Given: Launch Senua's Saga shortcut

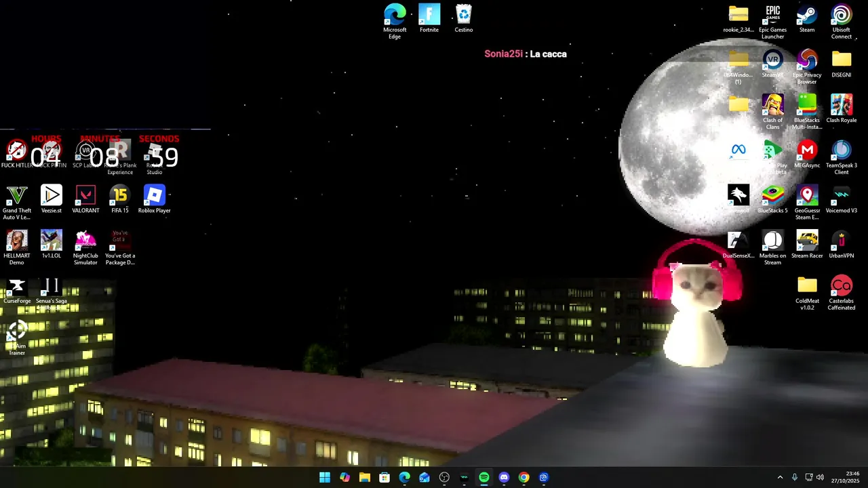Looking at the screenshot, I should point(52,293).
